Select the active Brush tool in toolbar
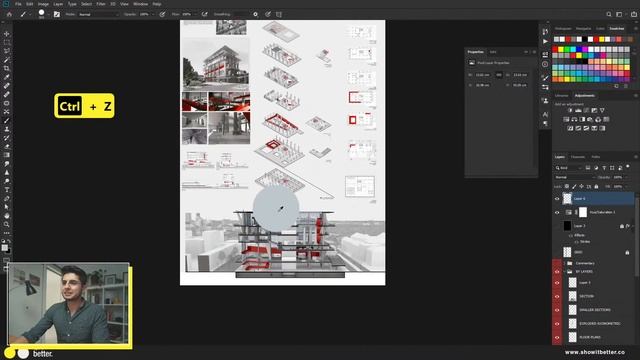The height and width of the screenshot is (360, 640). [x=7, y=120]
